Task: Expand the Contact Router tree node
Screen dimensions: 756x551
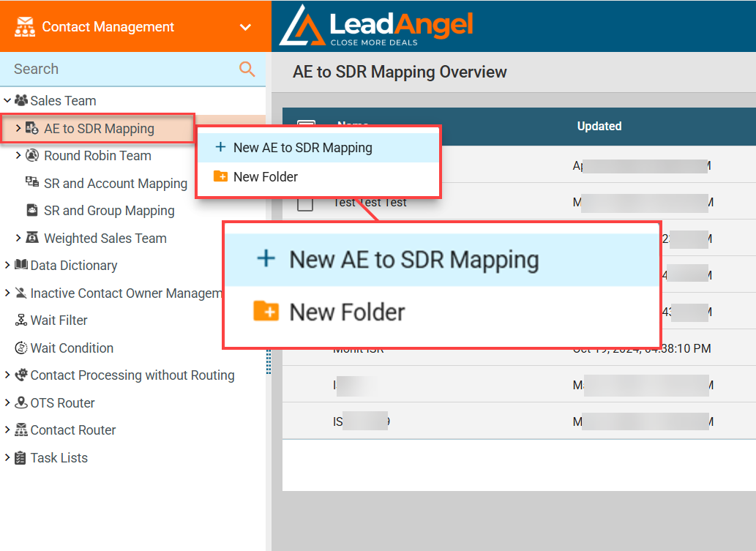Action: click(x=7, y=430)
